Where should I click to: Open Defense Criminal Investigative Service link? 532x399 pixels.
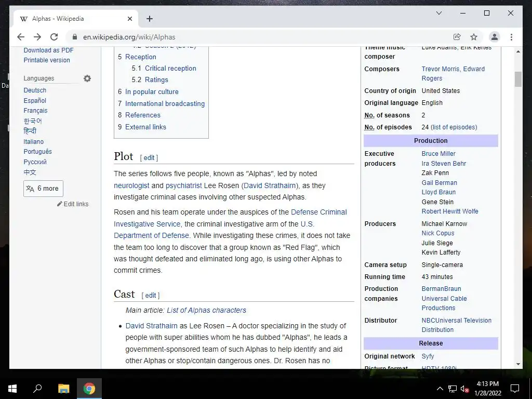230,218
